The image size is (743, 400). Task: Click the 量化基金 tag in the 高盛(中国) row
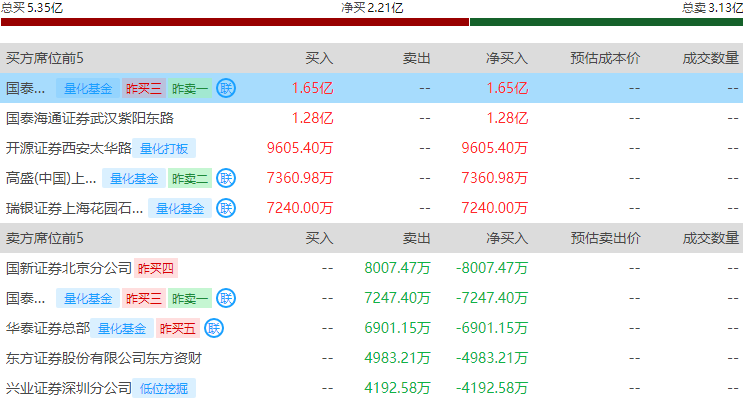point(134,179)
